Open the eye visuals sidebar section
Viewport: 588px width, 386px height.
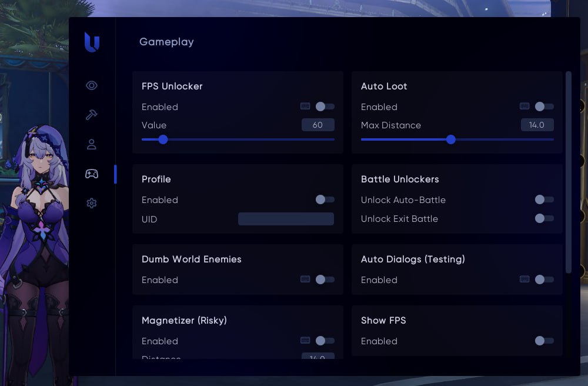point(91,86)
